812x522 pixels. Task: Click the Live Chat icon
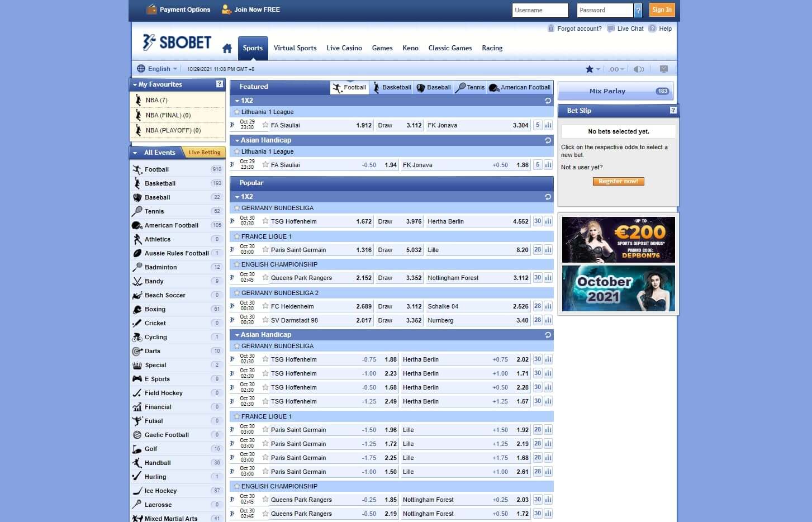click(x=610, y=29)
